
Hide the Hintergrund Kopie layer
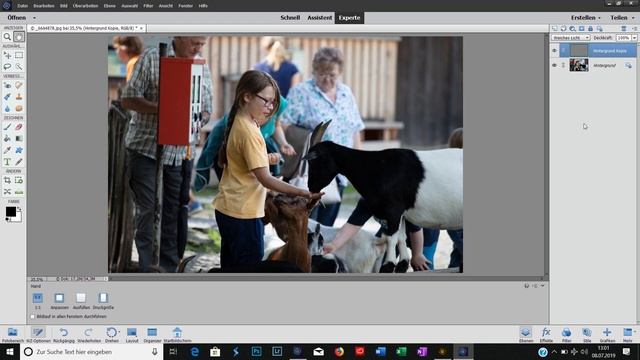(x=554, y=51)
